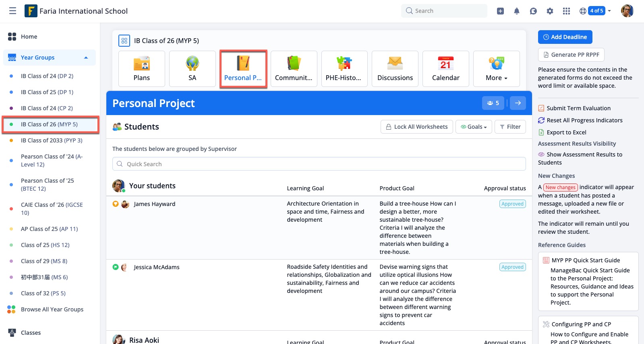The image size is (644, 344).
Task: Open the Discussions tab
Action: tap(395, 69)
